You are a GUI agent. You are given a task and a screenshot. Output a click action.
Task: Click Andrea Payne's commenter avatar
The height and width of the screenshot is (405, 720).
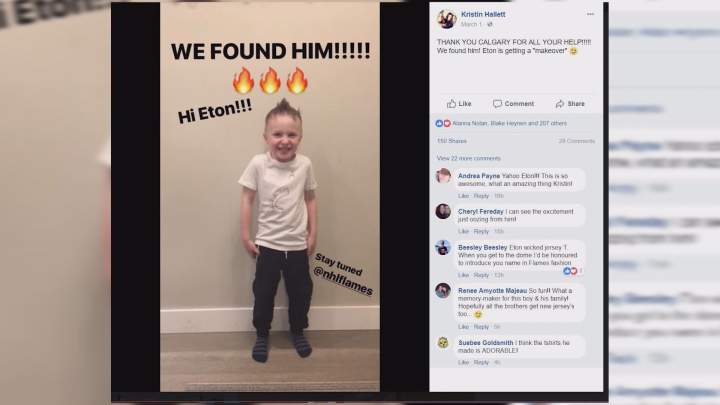coord(443,176)
